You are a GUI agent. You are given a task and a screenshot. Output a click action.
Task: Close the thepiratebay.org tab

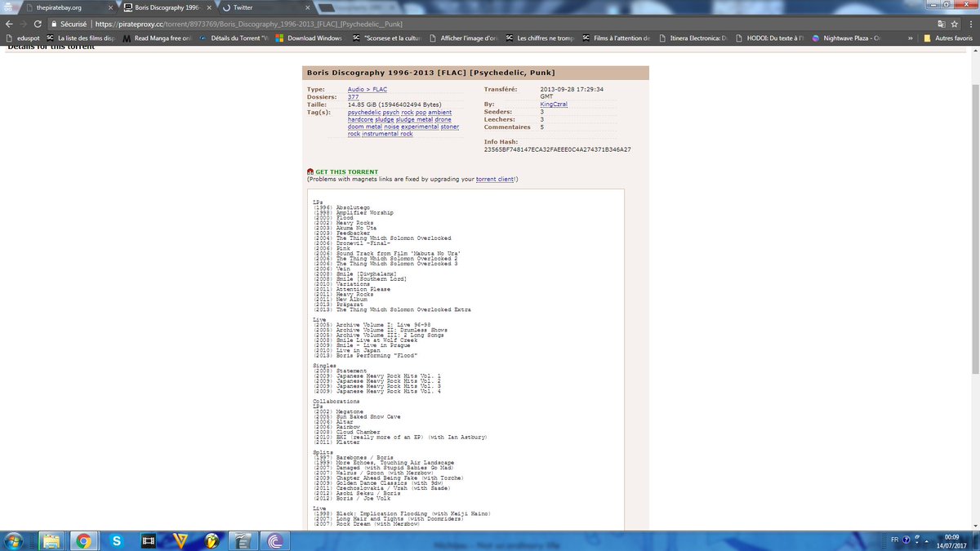109,7
